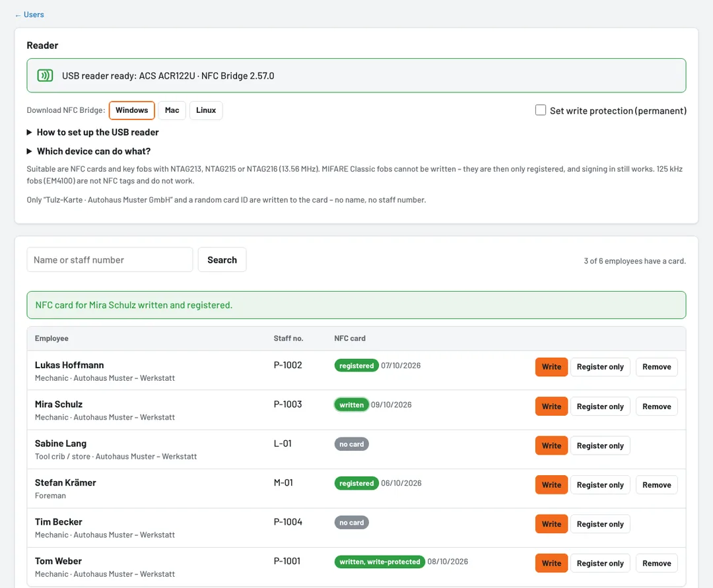Click the NFC reader status icon
The height and width of the screenshot is (588, 713).
pos(45,75)
